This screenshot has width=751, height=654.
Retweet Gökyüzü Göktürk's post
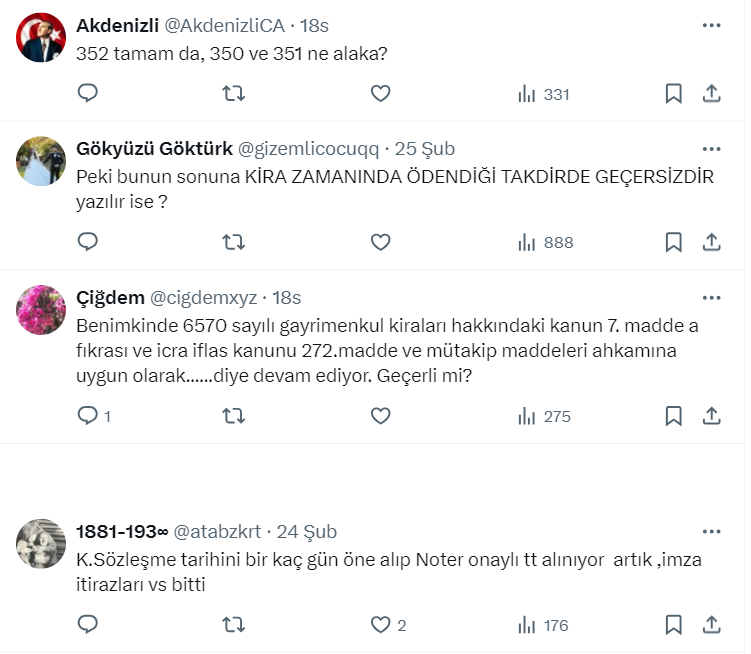(233, 242)
